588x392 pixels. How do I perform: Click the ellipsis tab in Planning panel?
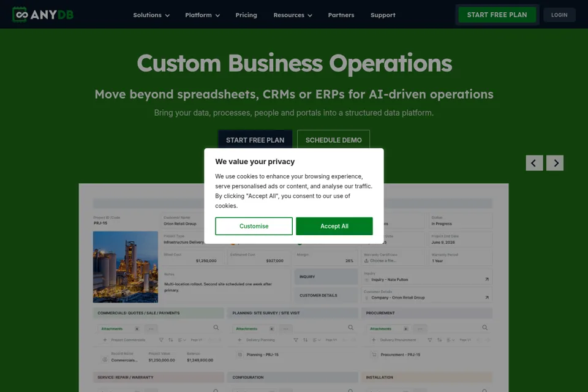point(286,328)
